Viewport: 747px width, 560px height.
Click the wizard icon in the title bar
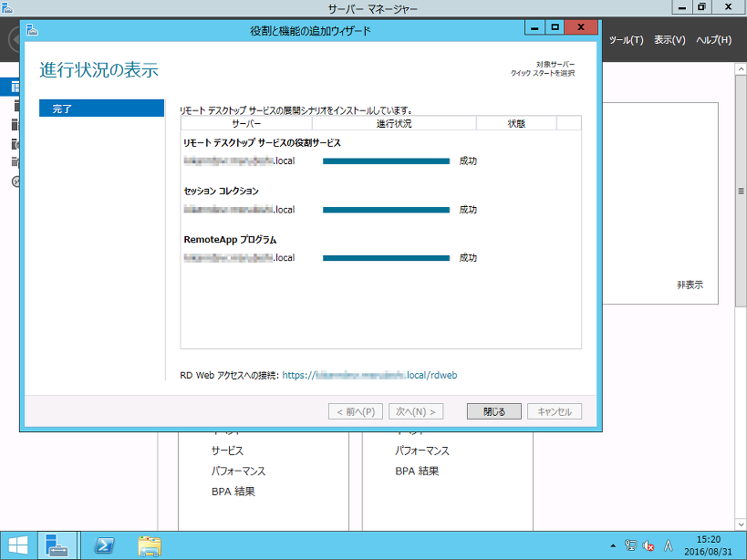pyautogui.click(x=31, y=28)
